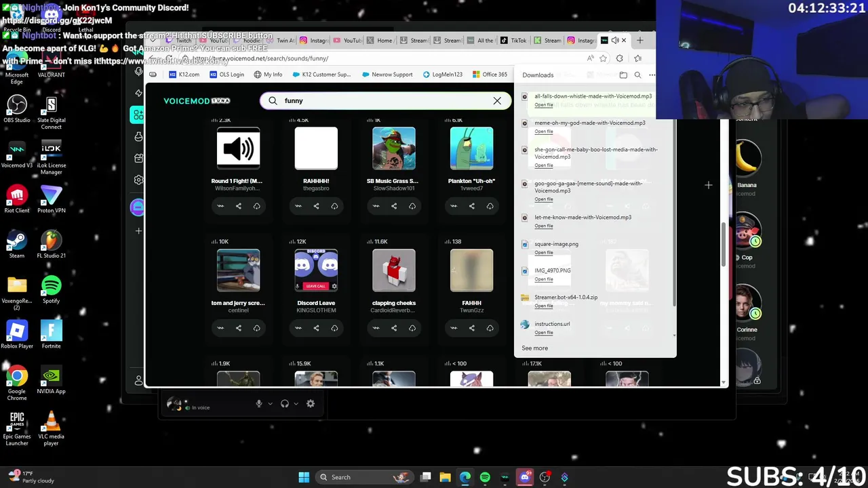
Task: Add Discord Leave to Voicemod
Action: [298, 328]
